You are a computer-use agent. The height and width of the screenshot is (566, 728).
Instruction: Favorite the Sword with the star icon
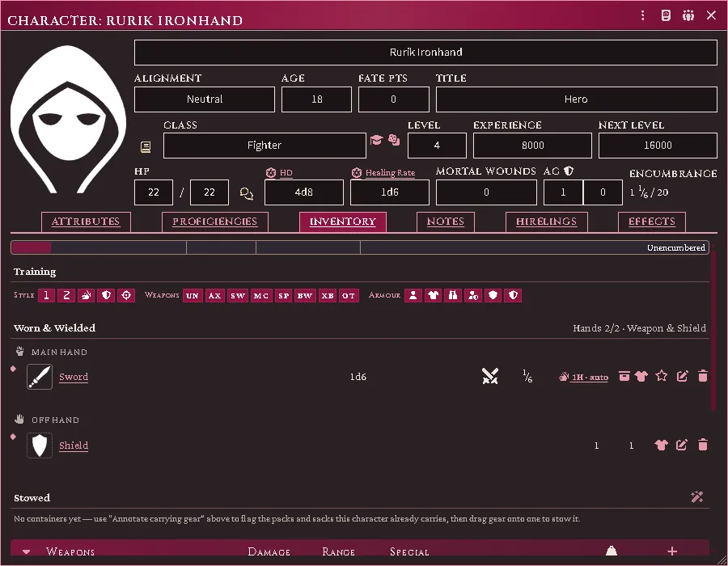662,376
